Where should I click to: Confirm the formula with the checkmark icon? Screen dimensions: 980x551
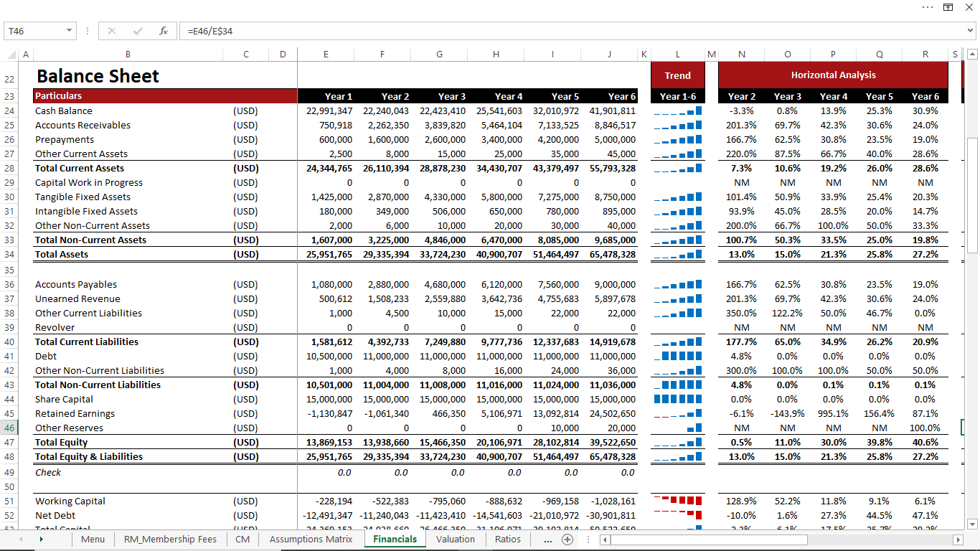tap(138, 31)
